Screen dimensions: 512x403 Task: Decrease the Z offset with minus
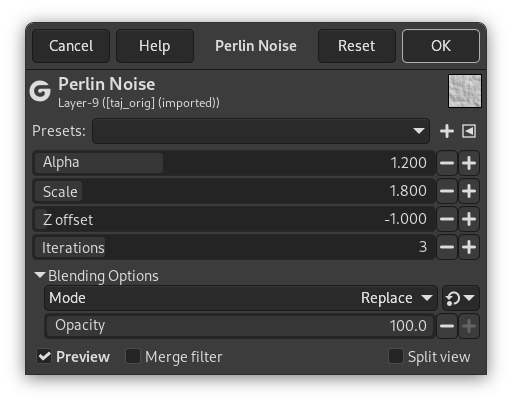coord(447,219)
